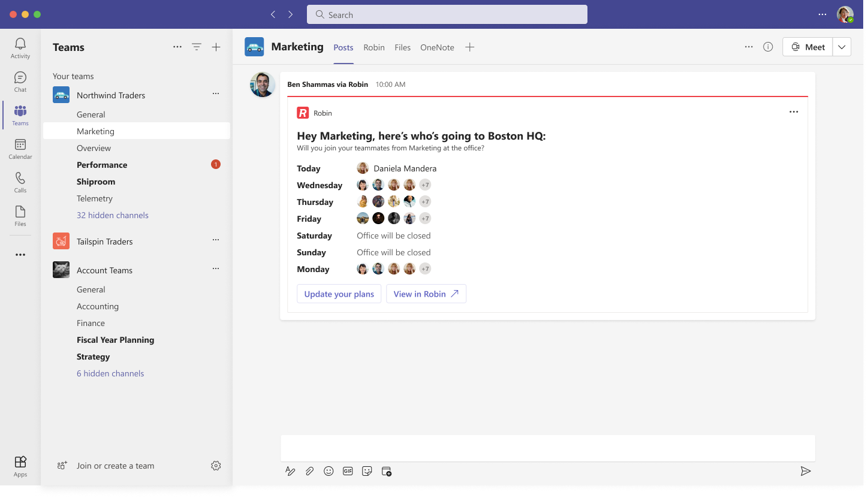868x498 pixels.
Task: Open the Apps store icon
Action: [x=20, y=466]
